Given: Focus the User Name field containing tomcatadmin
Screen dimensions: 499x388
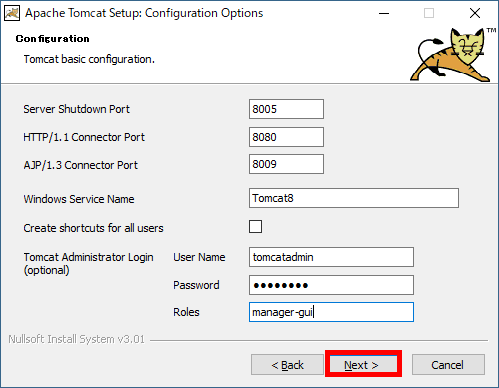Looking at the screenshot, I should pos(331,257).
